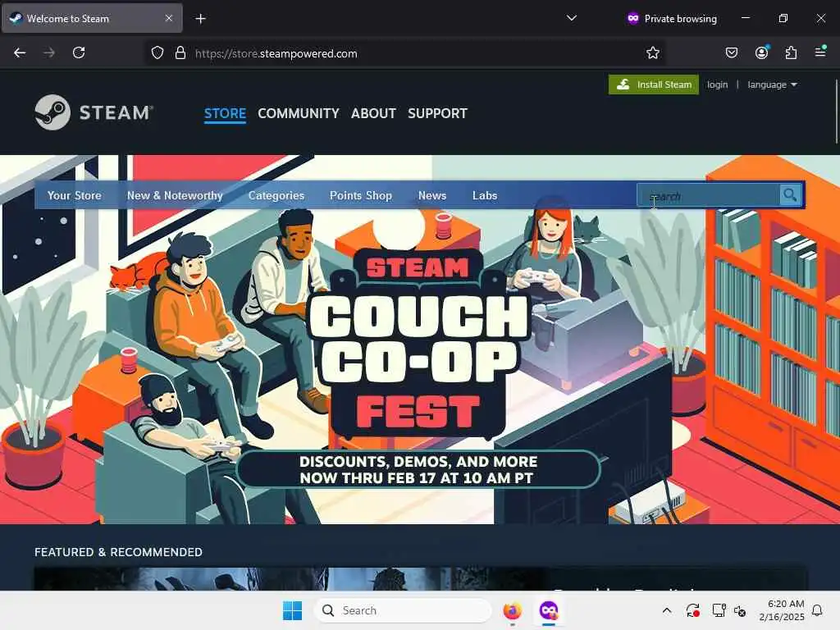Screen dimensions: 840x630
Task: Open a new tab with the plus button
Action: pyautogui.click(x=200, y=19)
